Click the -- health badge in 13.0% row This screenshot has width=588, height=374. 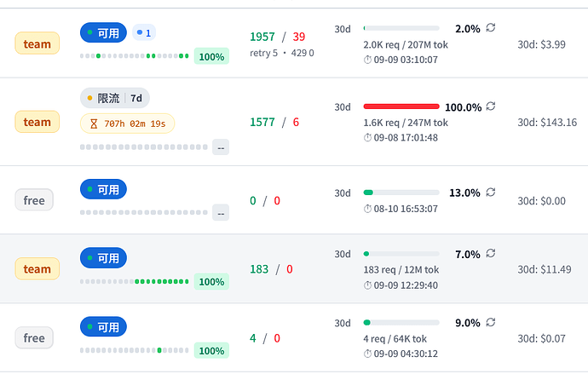(x=221, y=212)
